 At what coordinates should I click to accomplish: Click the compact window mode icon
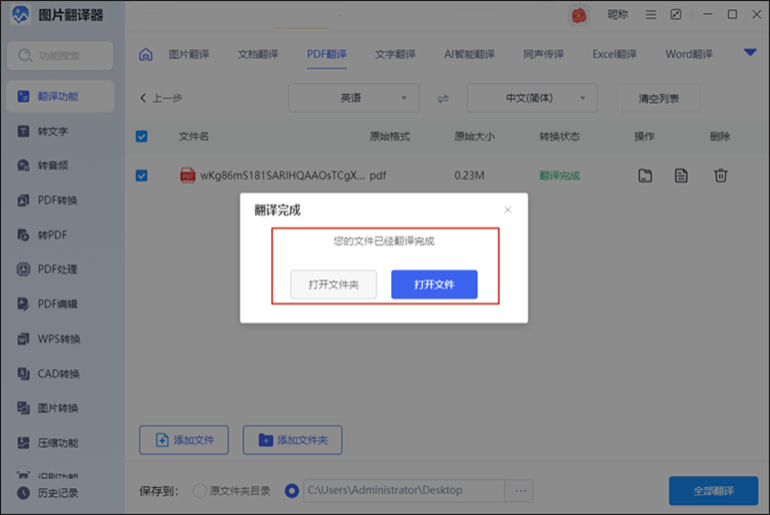[676, 15]
